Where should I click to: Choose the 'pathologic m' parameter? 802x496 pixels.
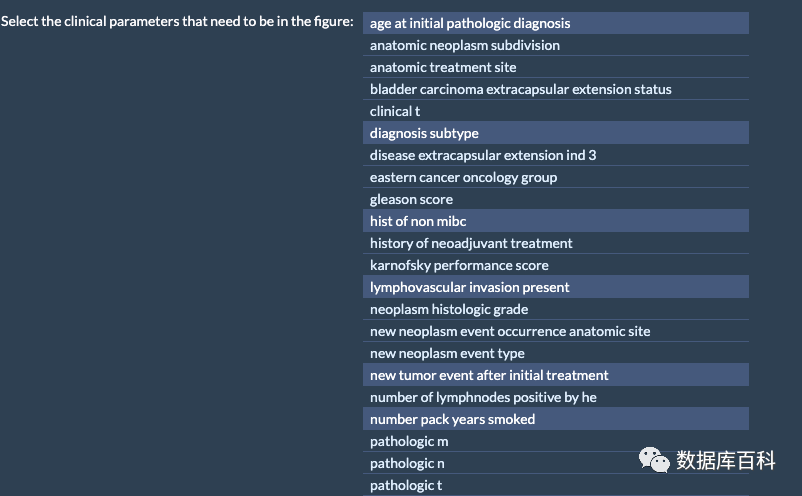coord(409,441)
